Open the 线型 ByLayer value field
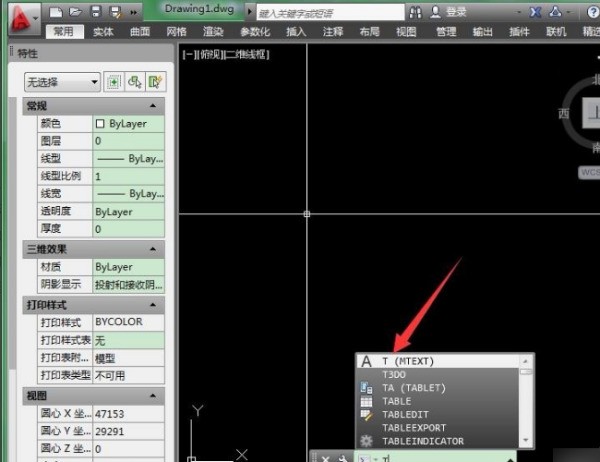 128,159
